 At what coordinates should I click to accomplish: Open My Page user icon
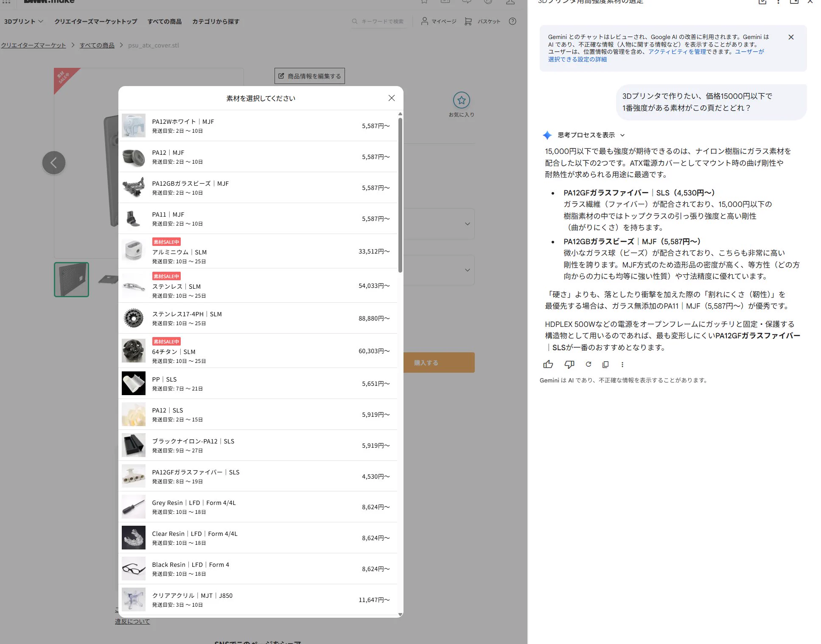pos(424,21)
